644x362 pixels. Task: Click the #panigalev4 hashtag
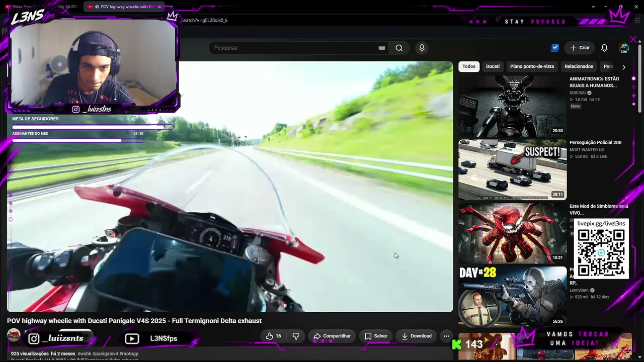[106, 353]
